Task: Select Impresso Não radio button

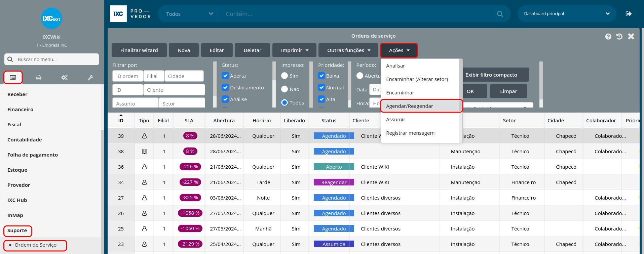Action: (285, 89)
